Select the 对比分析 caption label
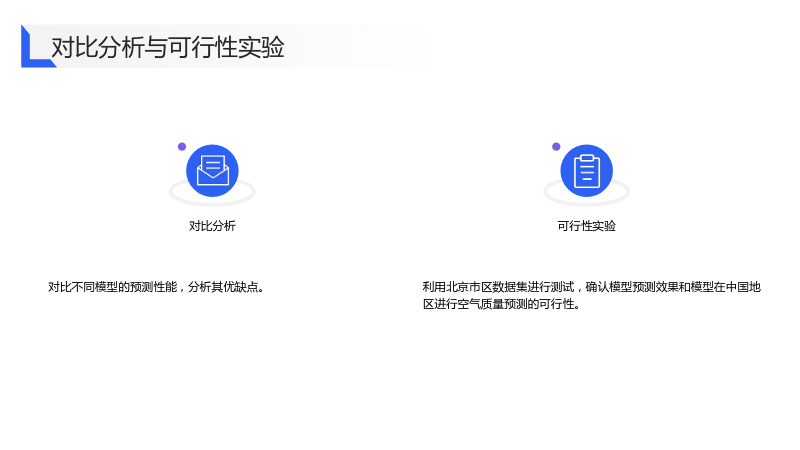800x450 pixels. click(x=212, y=226)
